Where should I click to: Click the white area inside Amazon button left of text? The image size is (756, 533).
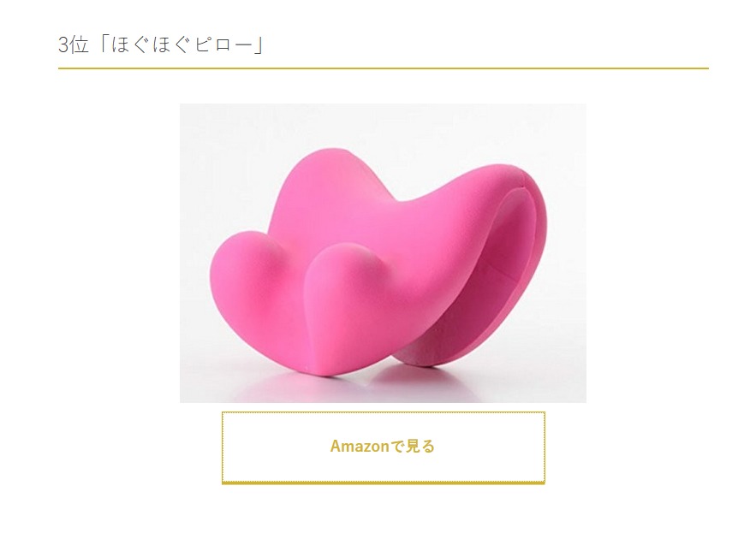pyautogui.click(x=275, y=447)
